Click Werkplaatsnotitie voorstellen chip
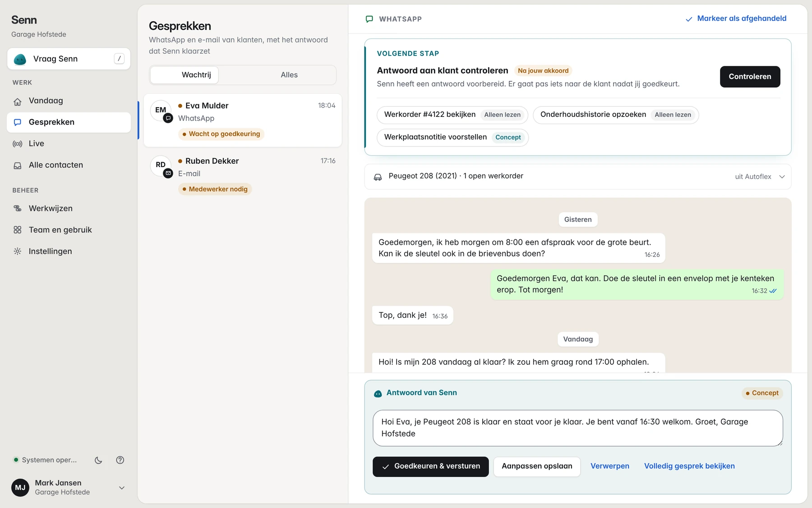 click(452, 137)
